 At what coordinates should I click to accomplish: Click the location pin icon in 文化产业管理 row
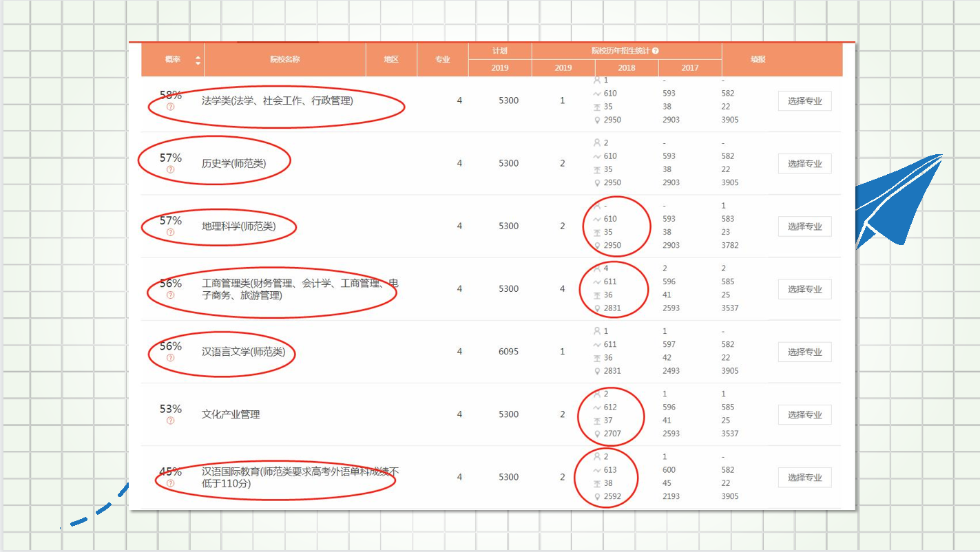[x=596, y=434]
